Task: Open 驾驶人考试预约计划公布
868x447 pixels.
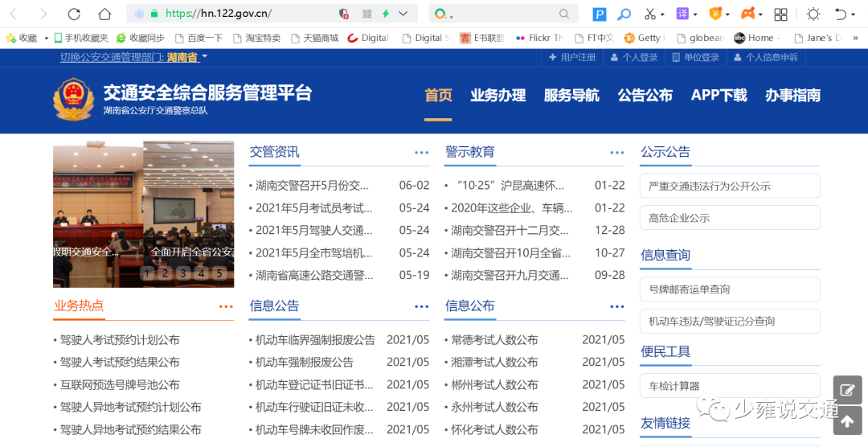Action: click(x=120, y=340)
